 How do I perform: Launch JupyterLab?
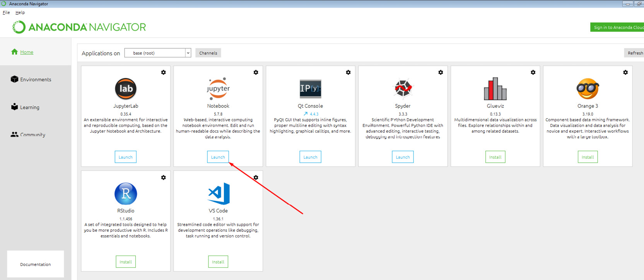[x=126, y=157]
